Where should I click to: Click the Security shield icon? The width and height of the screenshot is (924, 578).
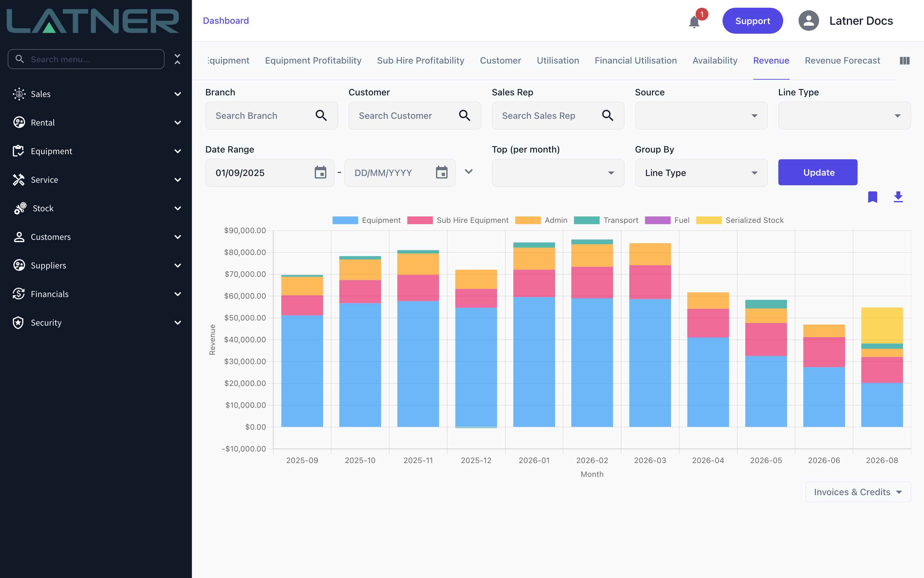click(x=18, y=323)
